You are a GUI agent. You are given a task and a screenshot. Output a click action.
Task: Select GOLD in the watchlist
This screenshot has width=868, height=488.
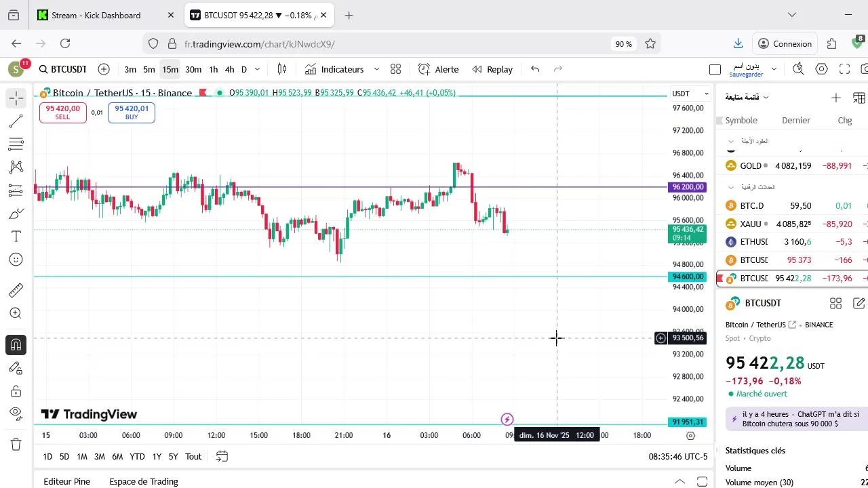pos(792,165)
